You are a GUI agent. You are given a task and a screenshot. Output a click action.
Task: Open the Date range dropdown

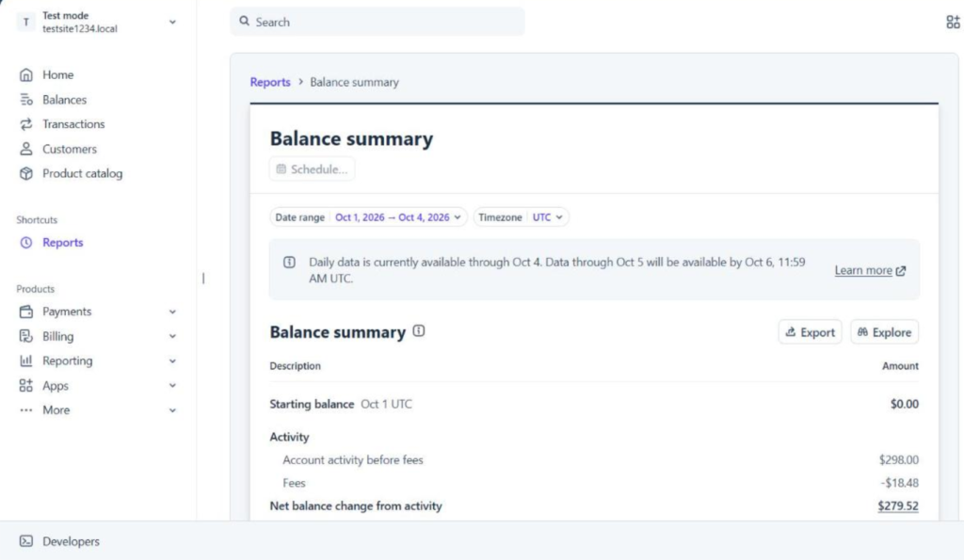tap(368, 217)
